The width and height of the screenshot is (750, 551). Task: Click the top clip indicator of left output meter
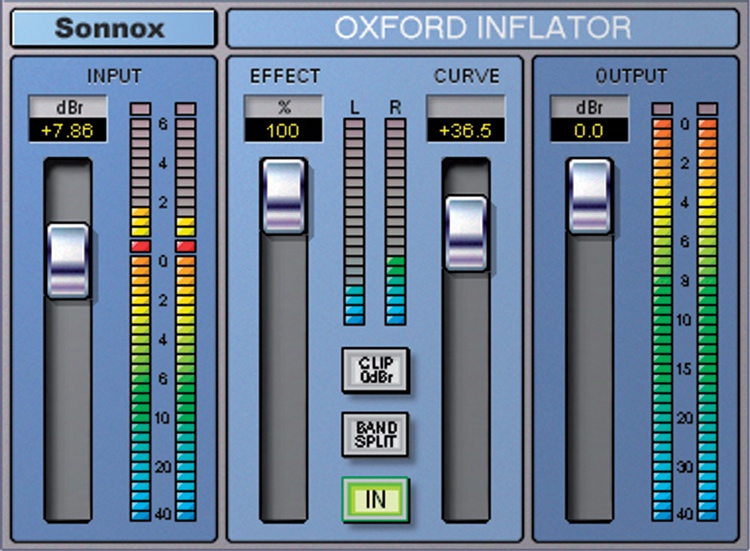coord(662,109)
